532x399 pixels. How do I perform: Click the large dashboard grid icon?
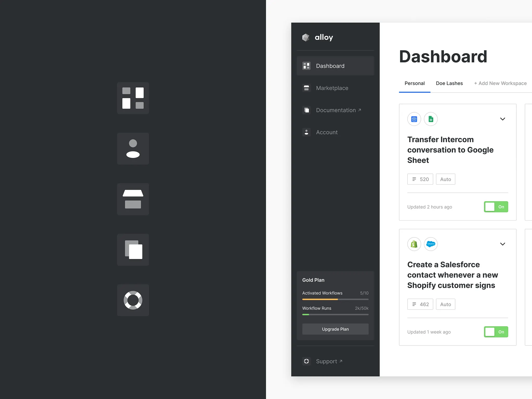tap(133, 98)
